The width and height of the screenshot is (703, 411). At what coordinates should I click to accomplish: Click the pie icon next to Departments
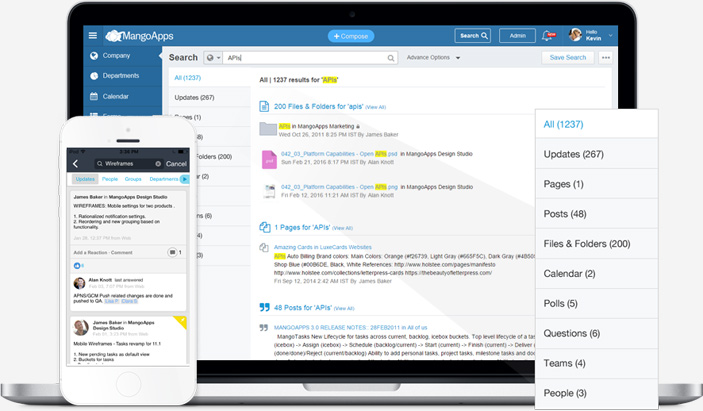click(x=94, y=76)
